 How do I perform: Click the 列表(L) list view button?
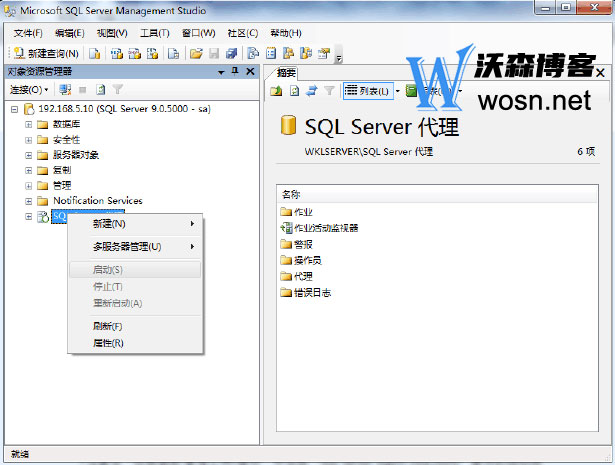(368, 91)
